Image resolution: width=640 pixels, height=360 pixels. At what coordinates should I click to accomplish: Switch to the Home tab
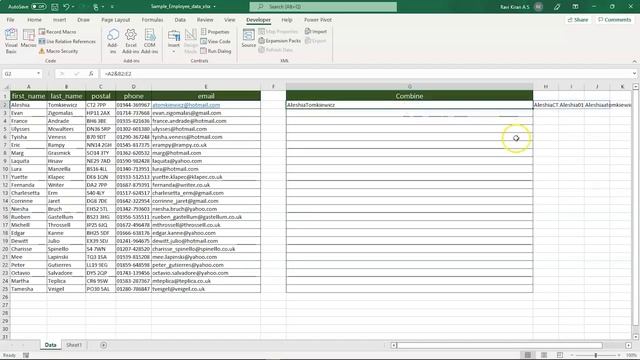pyautogui.click(x=34, y=20)
